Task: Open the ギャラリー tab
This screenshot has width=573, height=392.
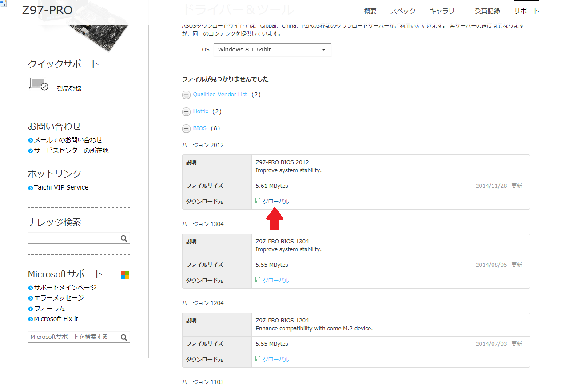Action: click(445, 11)
